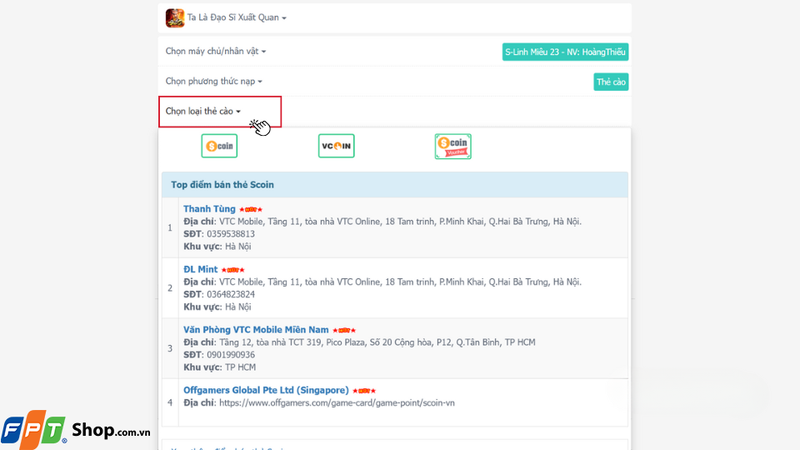Select the VCoin card type icon

[x=336, y=146]
